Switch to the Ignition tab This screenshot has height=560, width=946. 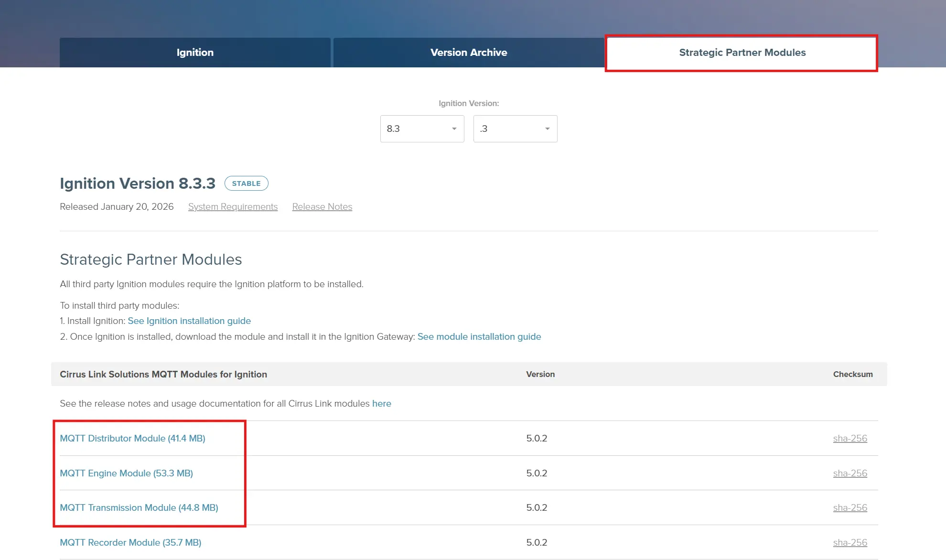195,53
